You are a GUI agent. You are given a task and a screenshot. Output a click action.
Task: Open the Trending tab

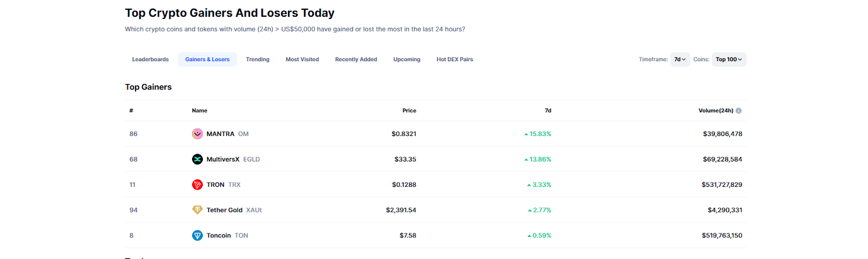(x=258, y=60)
